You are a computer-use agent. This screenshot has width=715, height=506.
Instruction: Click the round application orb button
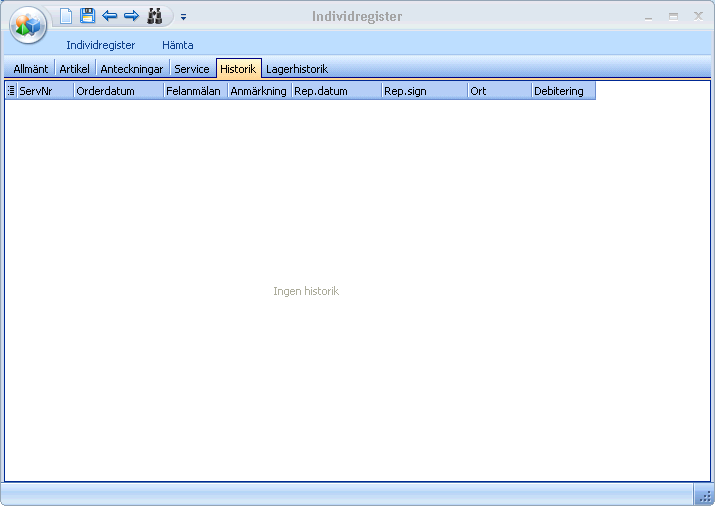[28, 25]
